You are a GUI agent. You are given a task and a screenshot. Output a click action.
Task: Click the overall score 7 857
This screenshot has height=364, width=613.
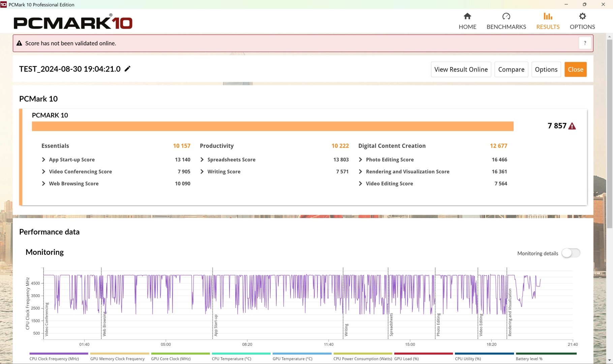coord(557,126)
